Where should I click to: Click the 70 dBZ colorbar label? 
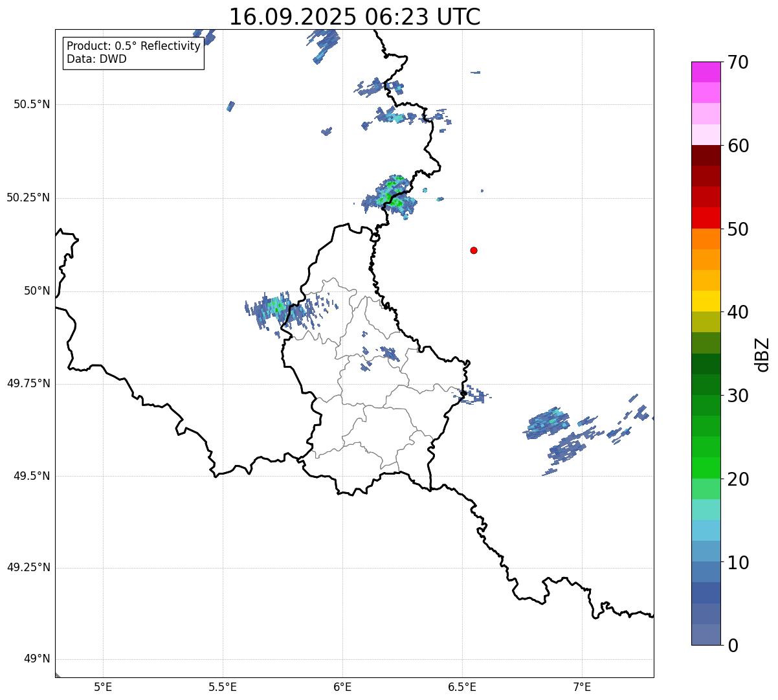click(x=738, y=62)
